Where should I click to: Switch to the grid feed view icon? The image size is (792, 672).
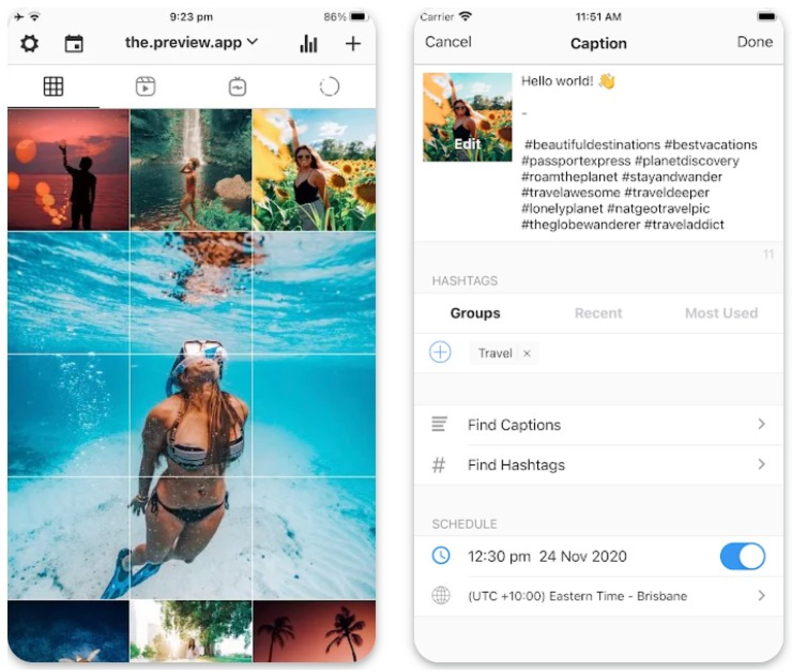coord(53,86)
